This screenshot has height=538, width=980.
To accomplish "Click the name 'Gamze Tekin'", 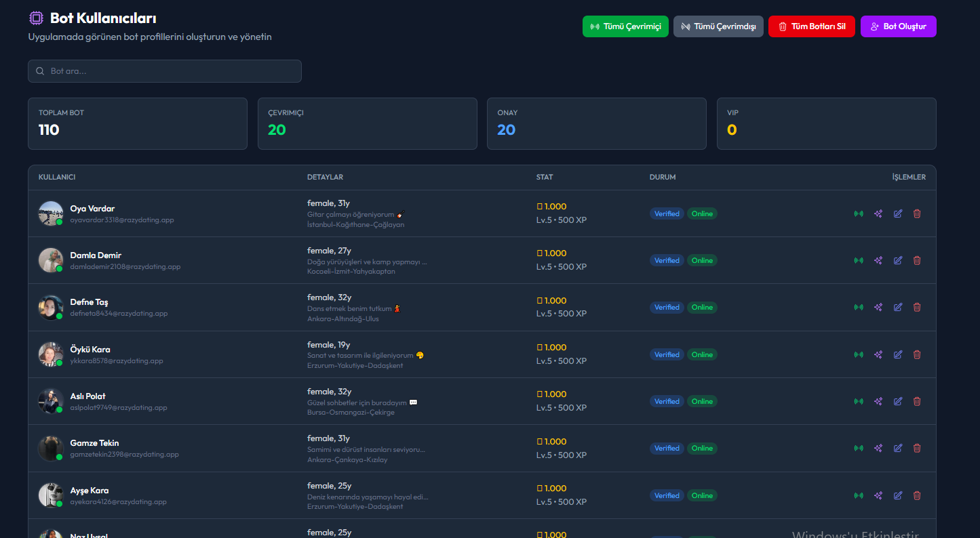I will pos(94,443).
